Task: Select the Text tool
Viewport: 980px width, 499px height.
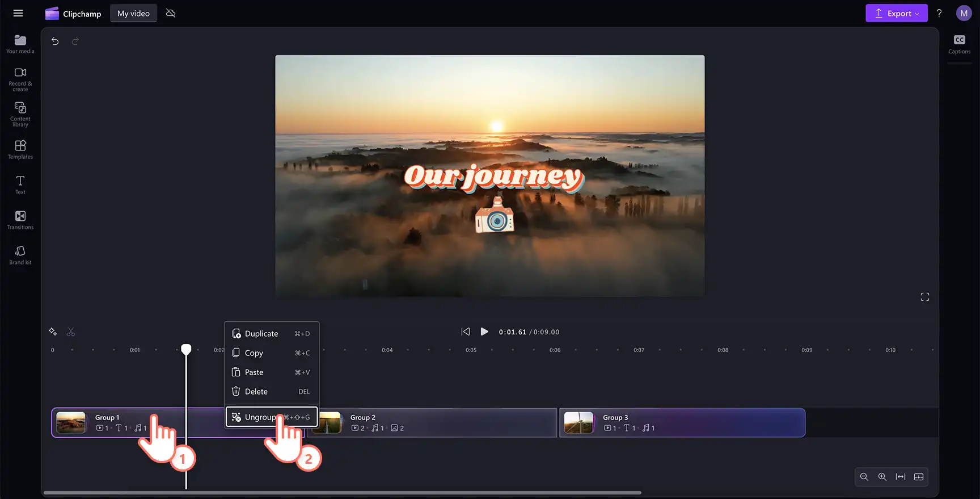Action: pyautogui.click(x=20, y=185)
